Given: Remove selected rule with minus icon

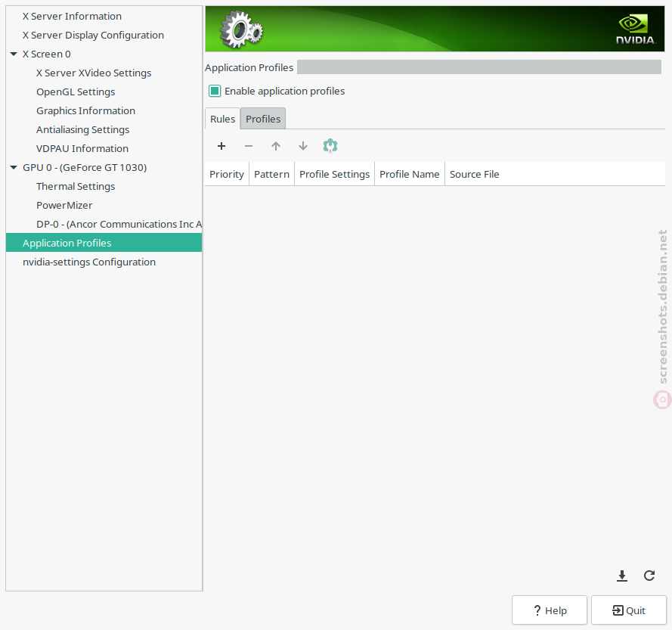Looking at the screenshot, I should pyautogui.click(x=249, y=146).
